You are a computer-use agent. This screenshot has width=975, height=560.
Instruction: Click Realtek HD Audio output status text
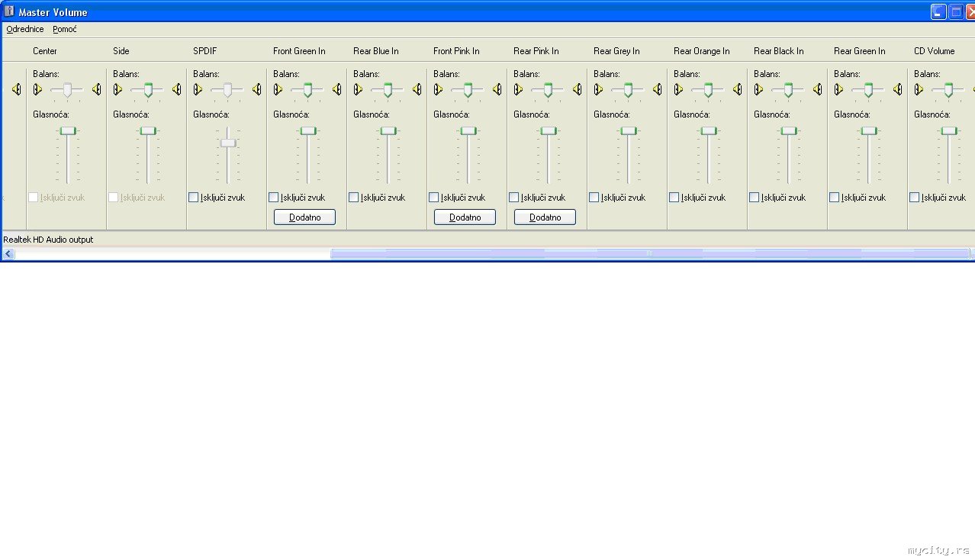pos(48,240)
